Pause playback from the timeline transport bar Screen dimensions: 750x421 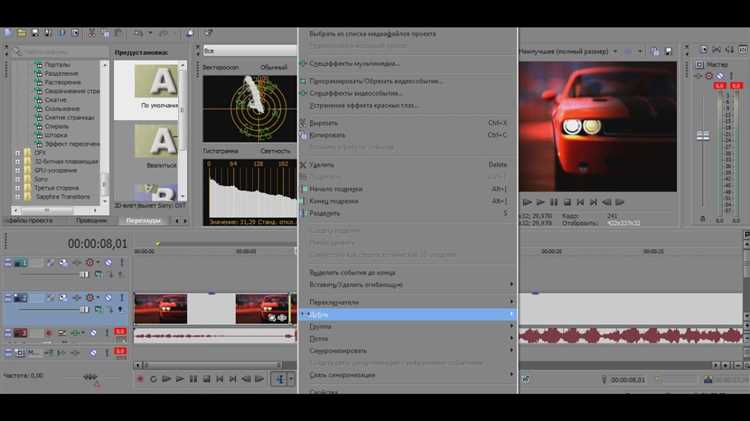point(193,379)
